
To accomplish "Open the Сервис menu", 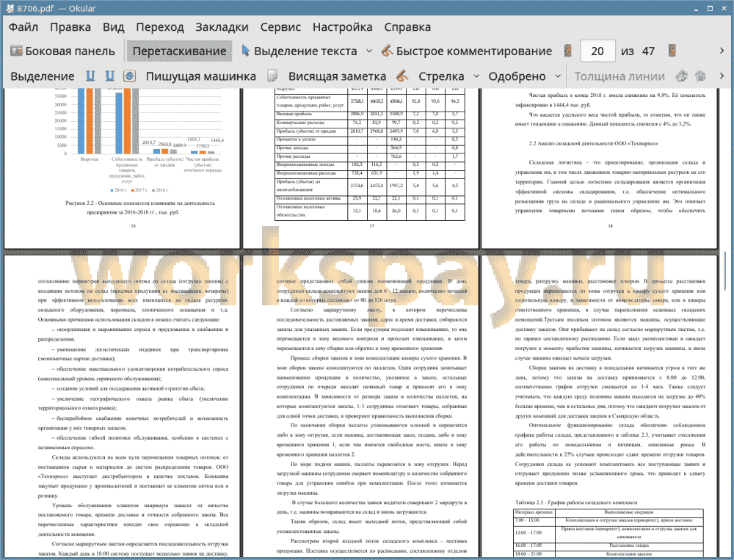I will point(280,27).
